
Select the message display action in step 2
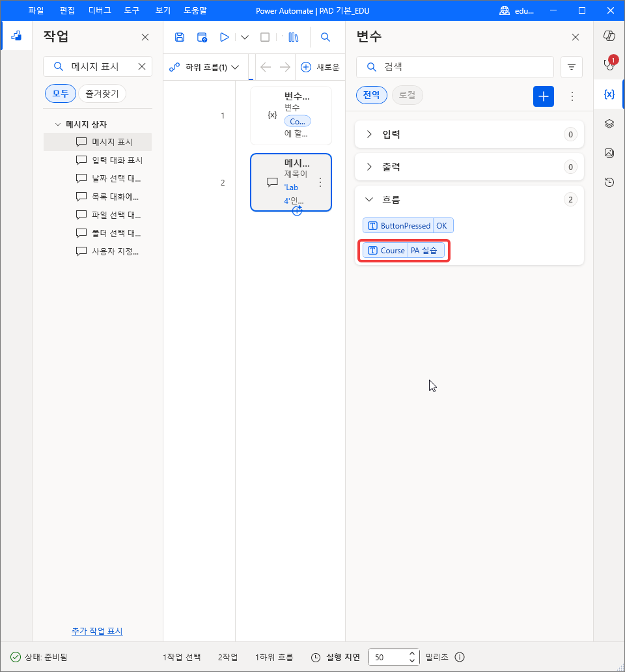coord(291,182)
